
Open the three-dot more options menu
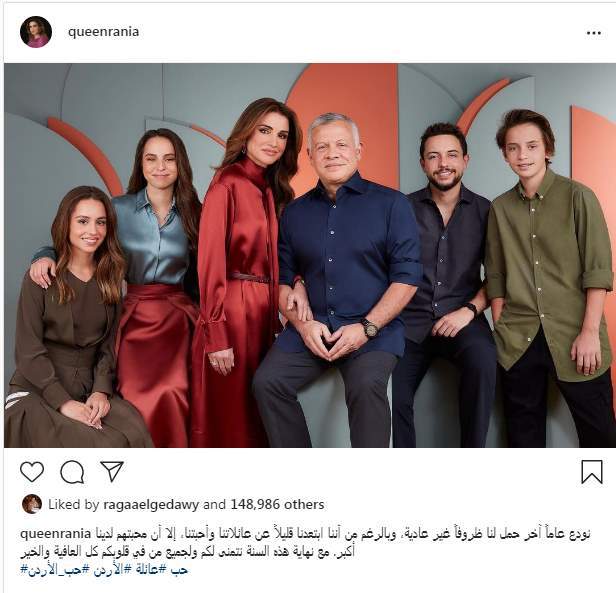coord(594,33)
